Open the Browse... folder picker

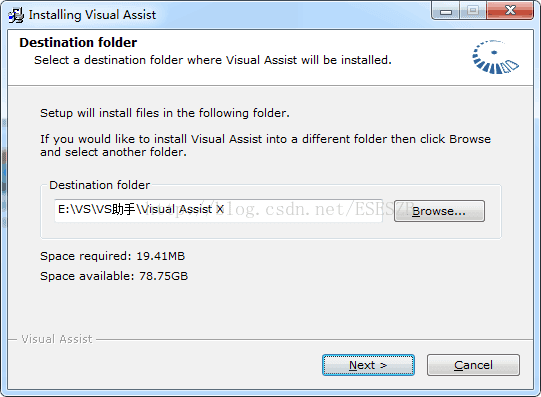point(439,211)
